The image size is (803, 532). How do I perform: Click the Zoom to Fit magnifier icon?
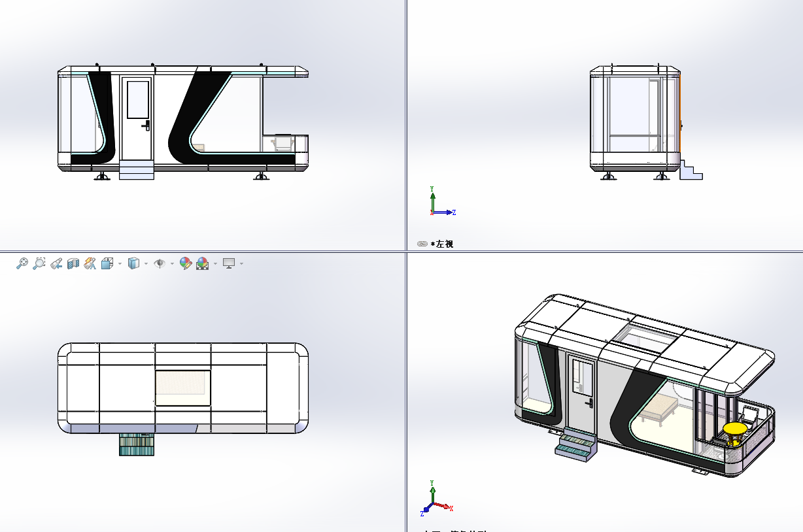tap(22, 263)
